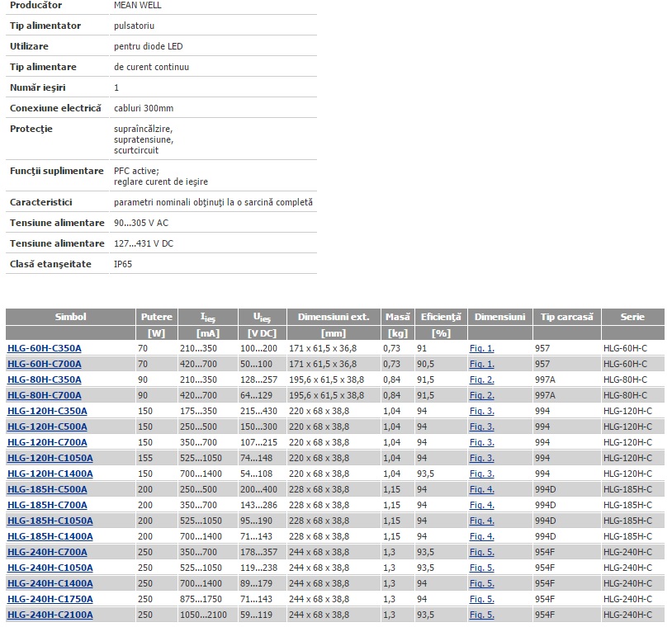Click the Serie column header
The image size is (672, 627).
coord(632,317)
